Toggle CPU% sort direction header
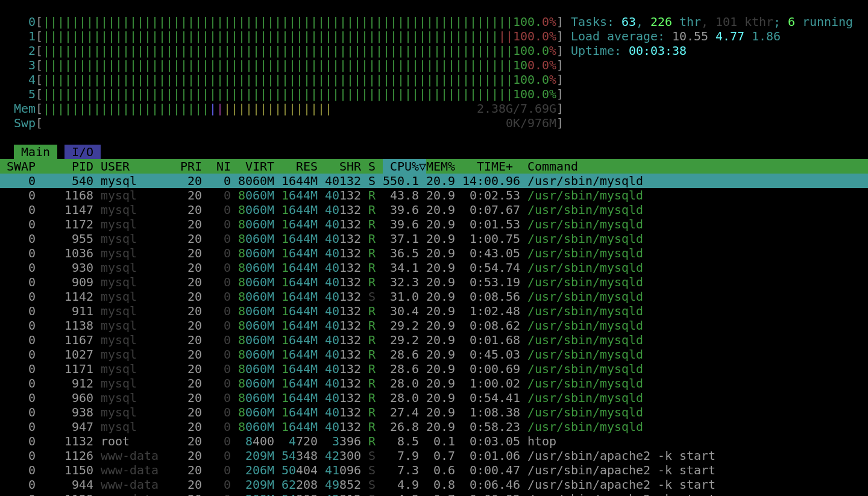The image size is (868, 496). (404, 166)
